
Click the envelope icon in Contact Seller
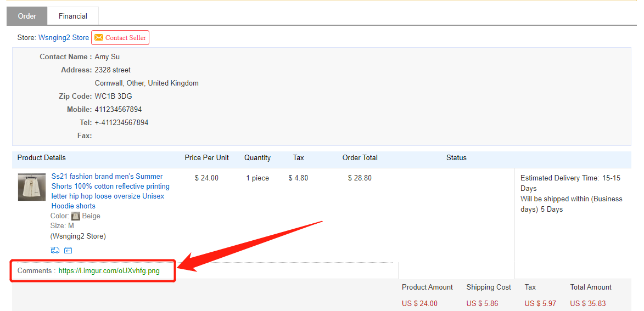click(x=99, y=37)
